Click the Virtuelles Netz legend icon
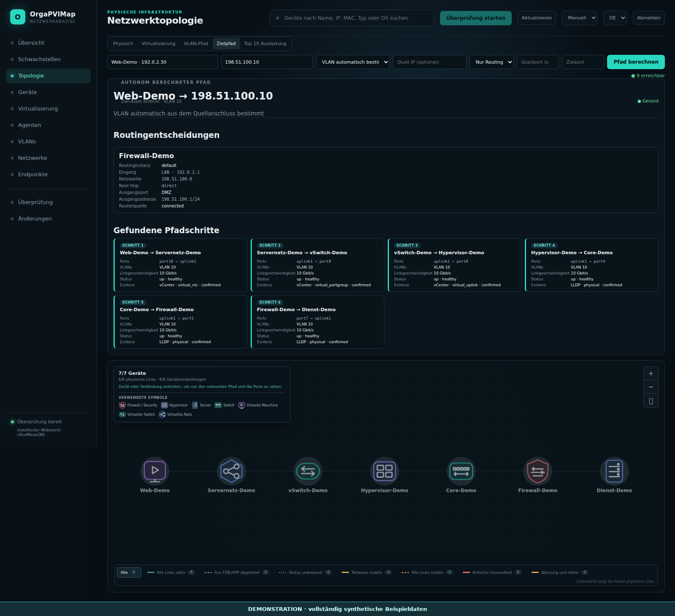 [162, 414]
